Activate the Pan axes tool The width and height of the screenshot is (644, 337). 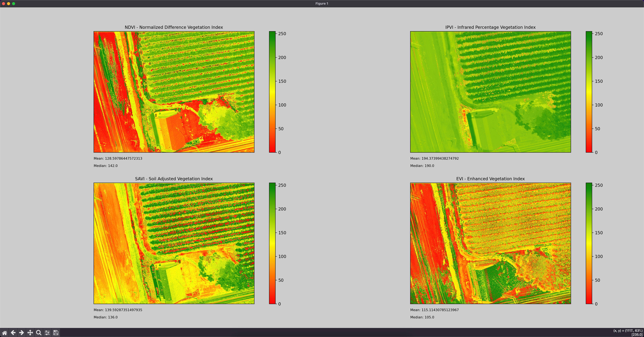click(x=30, y=332)
